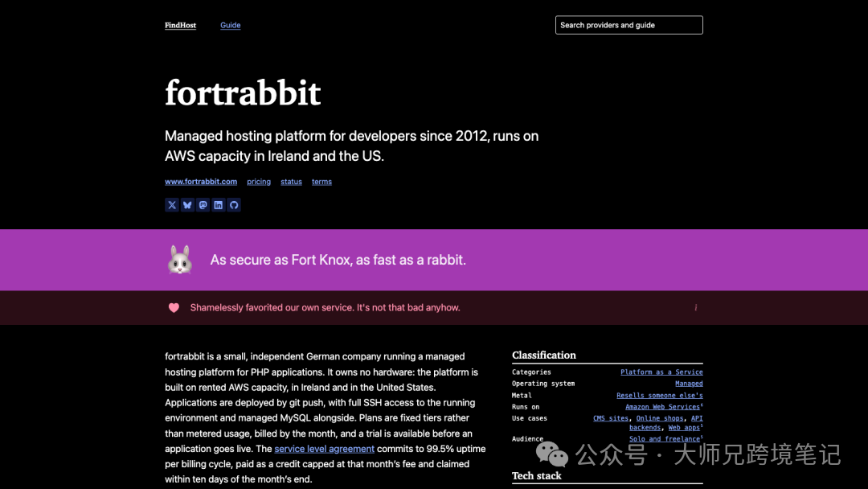Open fortrabbit's Mastodon profile icon
Viewport: 868px width, 489px height.
[203, 205]
